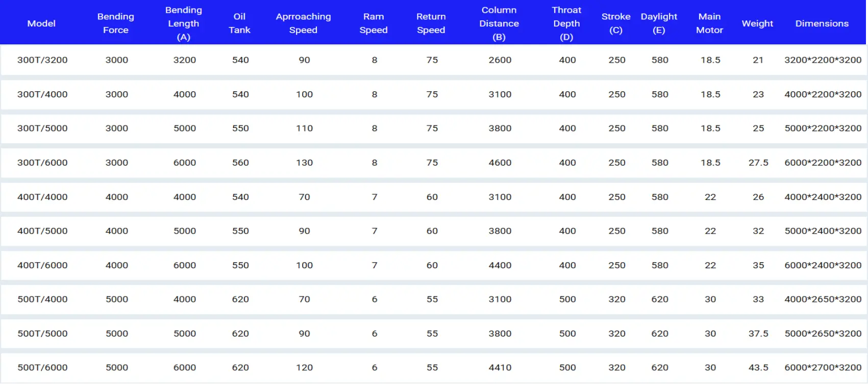Click the Column Distance (B) header

coord(499,23)
